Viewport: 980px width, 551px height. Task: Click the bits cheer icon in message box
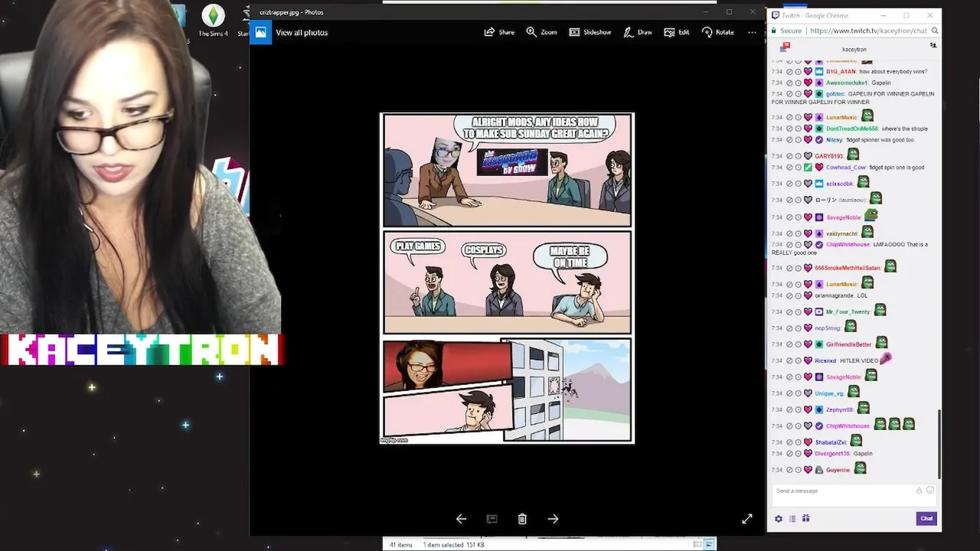point(920,491)
